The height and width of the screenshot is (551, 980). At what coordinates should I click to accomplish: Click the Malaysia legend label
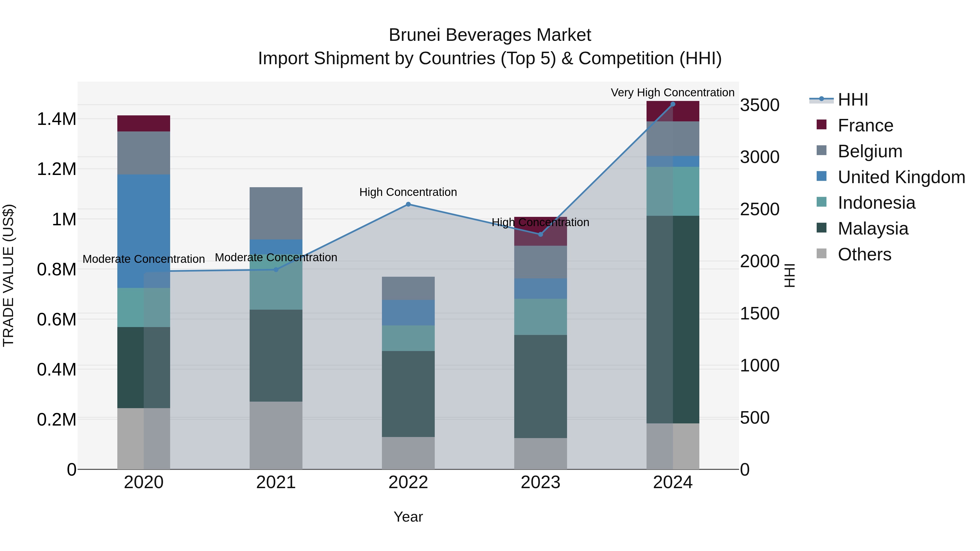(x=873, y=229)
